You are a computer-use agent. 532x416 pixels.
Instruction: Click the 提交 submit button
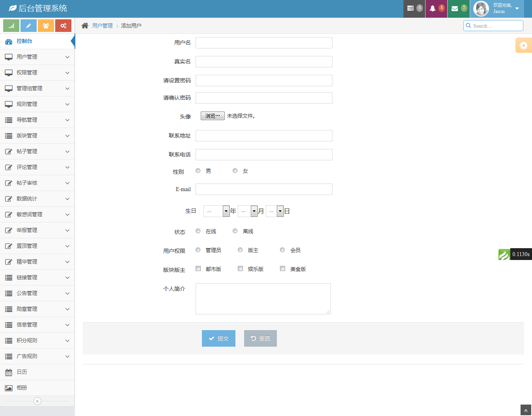(x=218, y=338)
